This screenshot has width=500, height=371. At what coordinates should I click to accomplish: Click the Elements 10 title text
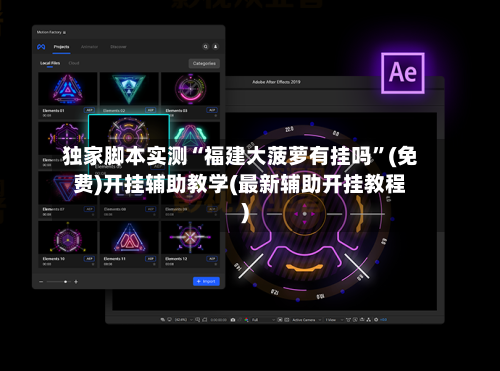point(54,259)
